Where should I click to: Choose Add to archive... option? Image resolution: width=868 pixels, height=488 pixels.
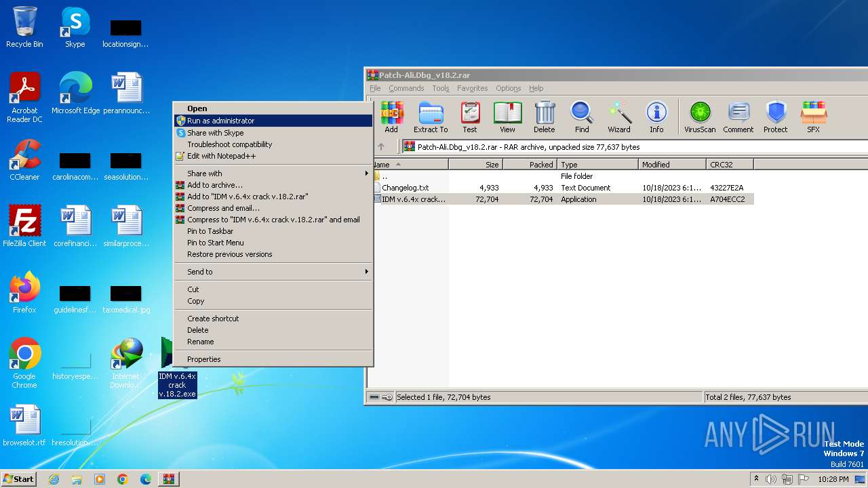pyautogui.click(x=273, y=185)
